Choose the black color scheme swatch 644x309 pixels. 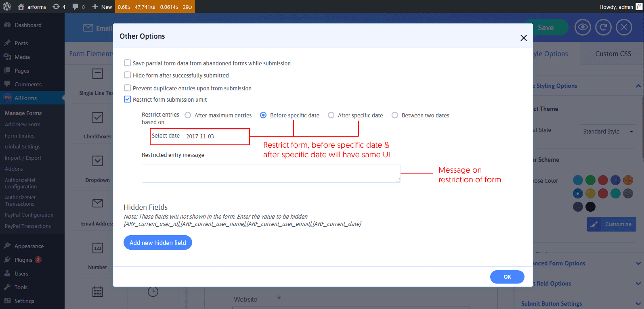click(x=590, y=207)
